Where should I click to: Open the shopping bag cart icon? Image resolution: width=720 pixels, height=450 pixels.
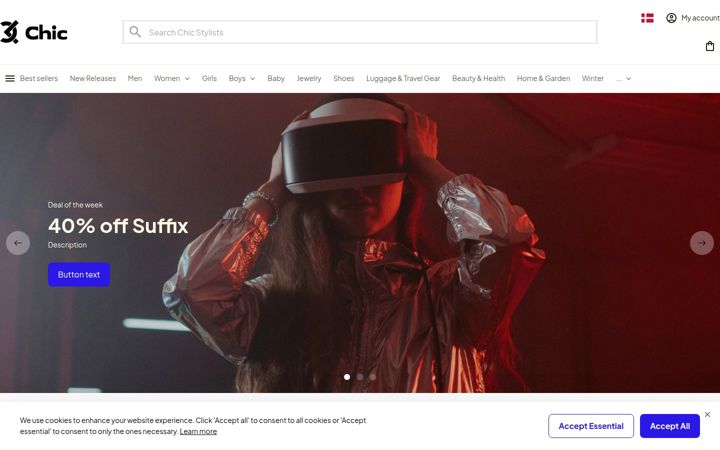(710, 46)
